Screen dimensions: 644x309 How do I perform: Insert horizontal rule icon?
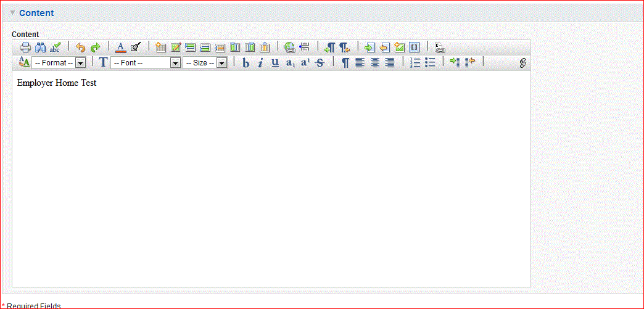(304, 47)
